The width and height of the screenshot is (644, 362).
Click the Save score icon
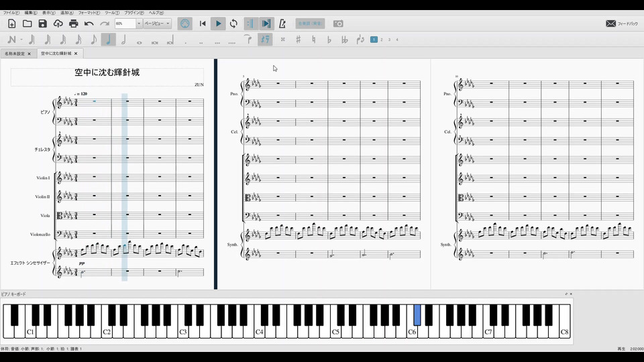pos(43,23)
